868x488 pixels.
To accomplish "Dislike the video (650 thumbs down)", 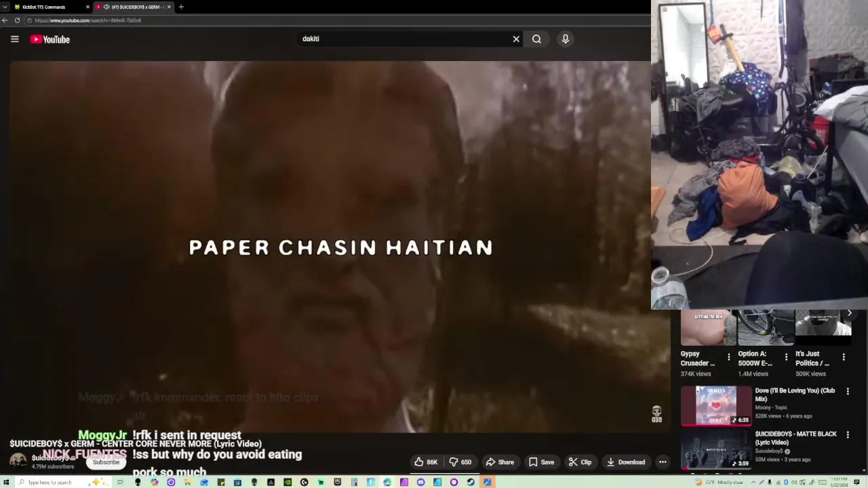I will (x=460, y=462).
